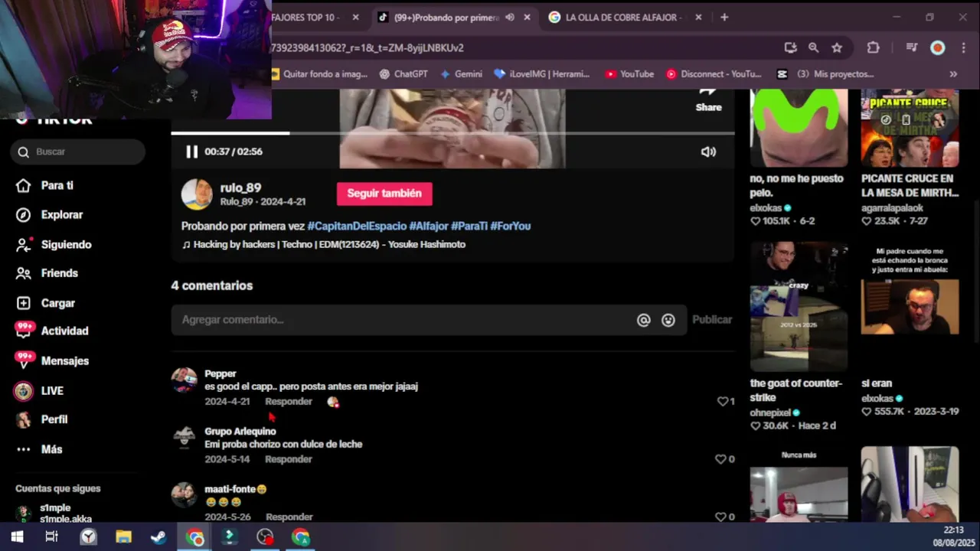Image resolution: width=980 pixels, height=551 pixels.
Task: Open the goat of counter-strike video
Action: point(799,306)
